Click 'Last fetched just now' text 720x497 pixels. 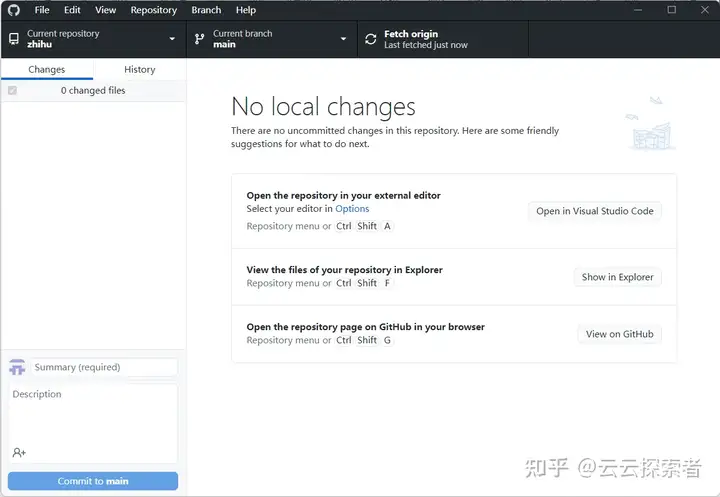(426, 45)
